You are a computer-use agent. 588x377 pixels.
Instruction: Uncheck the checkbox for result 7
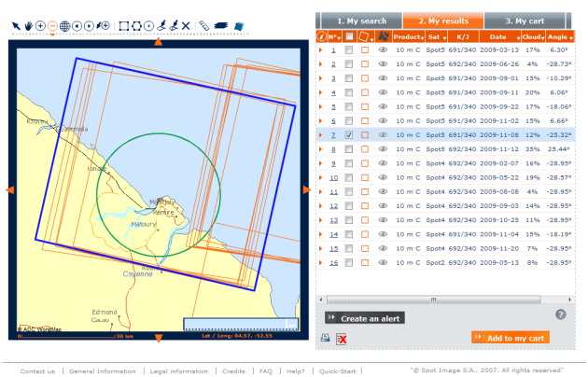tap(349, 135)
